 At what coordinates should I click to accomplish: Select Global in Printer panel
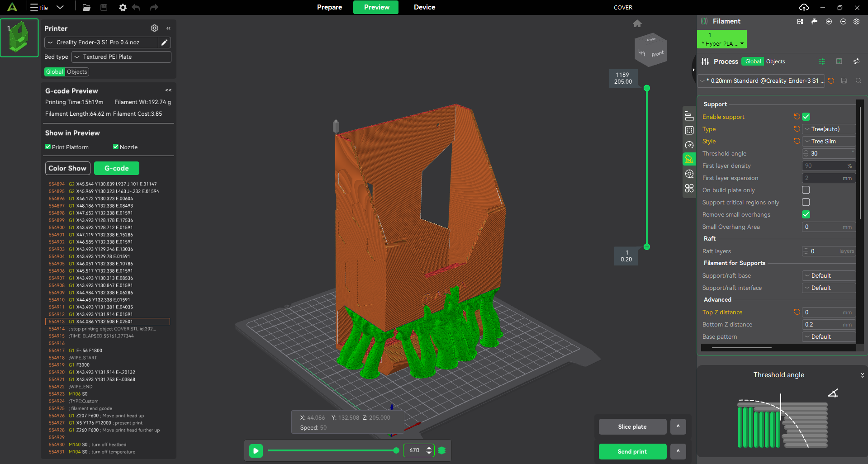coord(55,72)
